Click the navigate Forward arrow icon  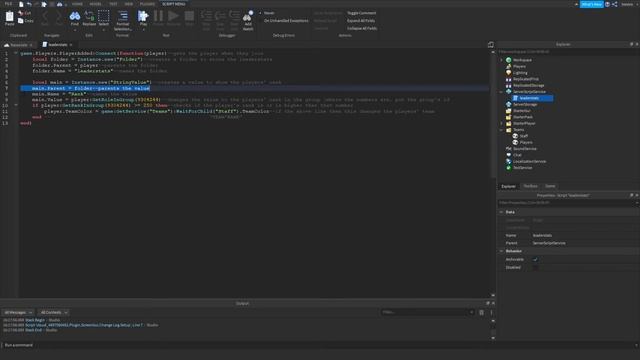coord(59,16)
